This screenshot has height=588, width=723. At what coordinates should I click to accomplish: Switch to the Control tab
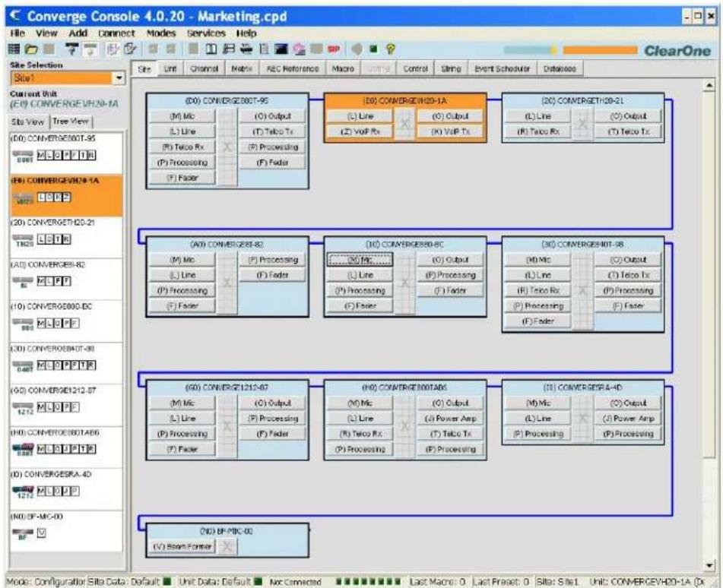tap(415, 68)
